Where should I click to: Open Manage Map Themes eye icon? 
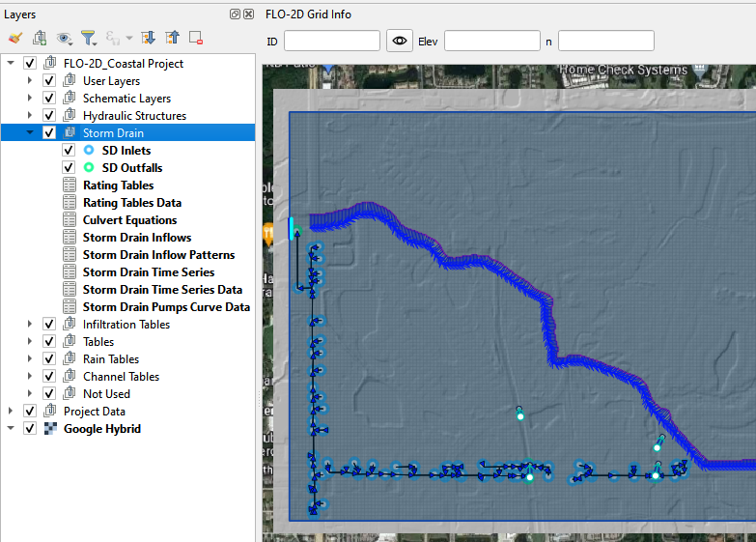coord(65,39)
